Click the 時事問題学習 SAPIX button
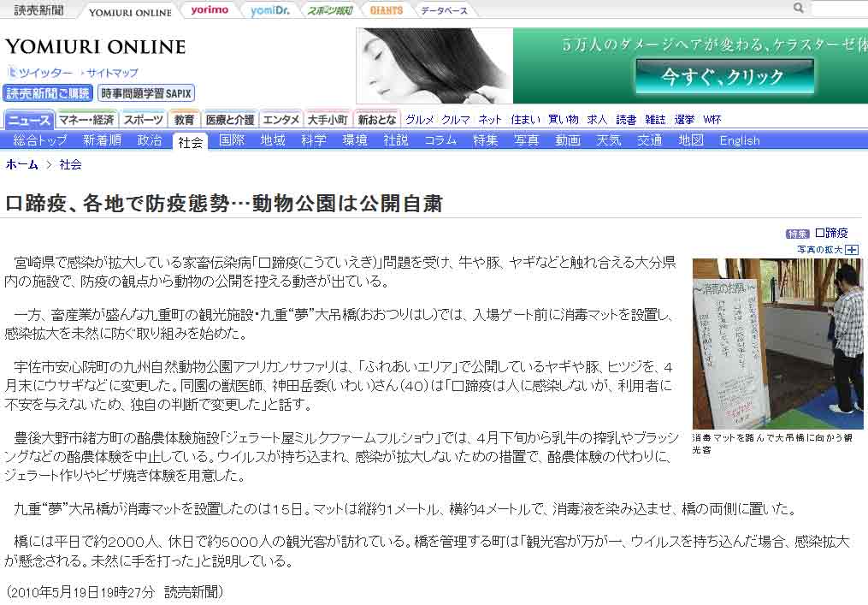This screenshot has height=605, width=868. pyautogui.click(x=146, y=93)
